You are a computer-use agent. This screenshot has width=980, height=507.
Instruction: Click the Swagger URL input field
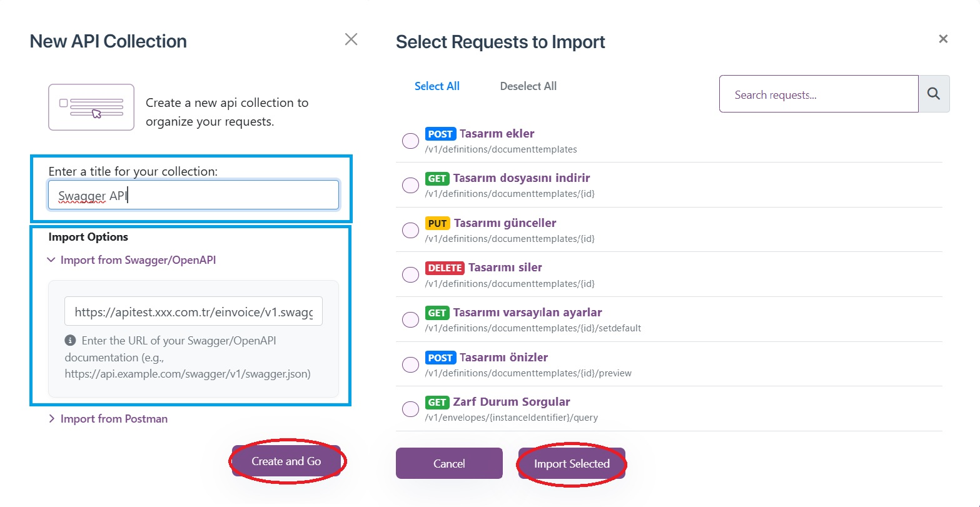[x=194, y=311]
